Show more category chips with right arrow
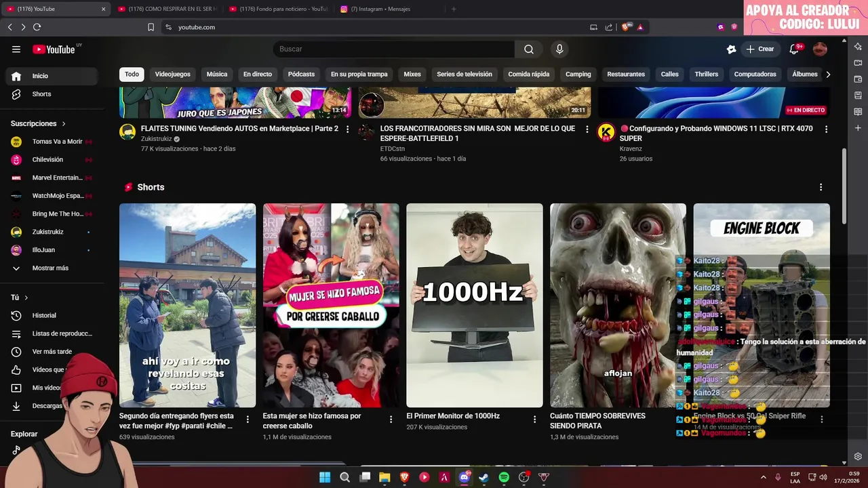 pyautogui.click(x=827, y=74)
